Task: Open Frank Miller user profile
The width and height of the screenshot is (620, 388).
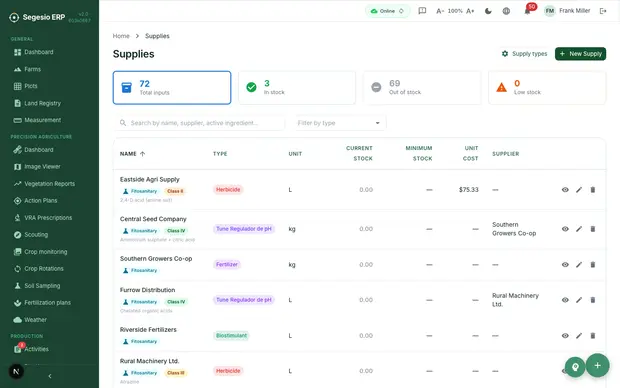Action: click(567, 11)
